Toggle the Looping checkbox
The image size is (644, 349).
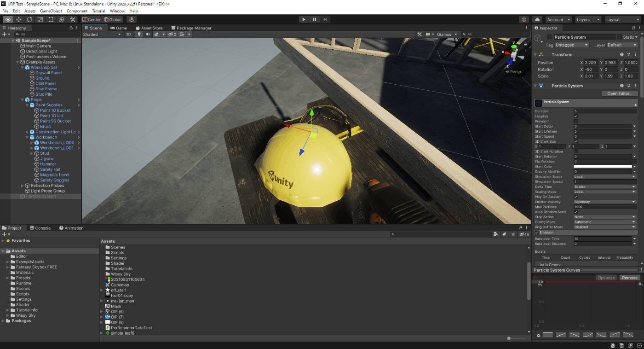coord(576,116)
